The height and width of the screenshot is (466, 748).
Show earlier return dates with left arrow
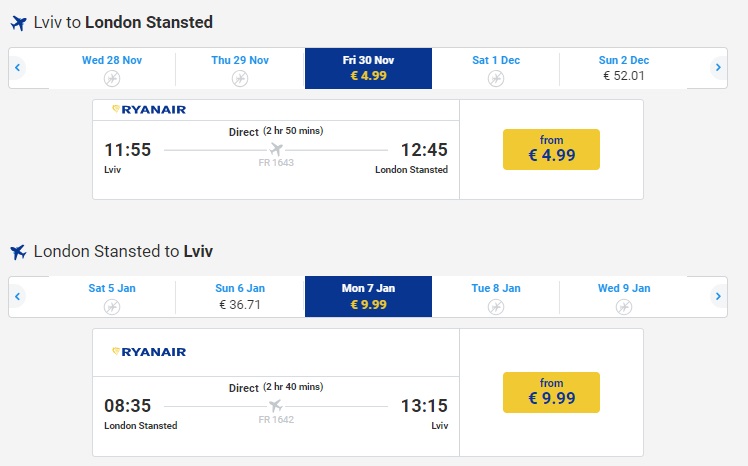click(18, 297)
